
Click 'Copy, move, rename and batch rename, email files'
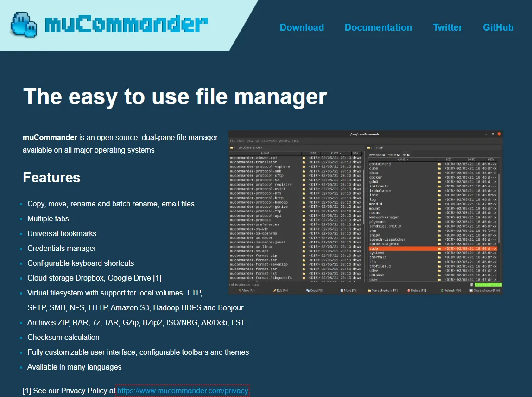point(111,204)
